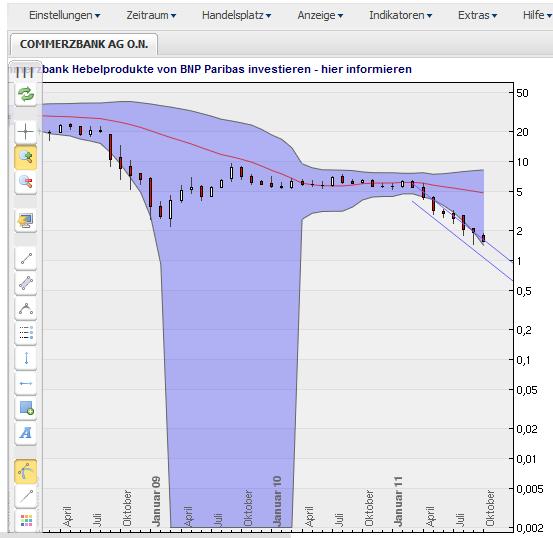This screenshot has height=538, width=553.
Task: Select the crosshair cursor tool
Action: (26, 132)
